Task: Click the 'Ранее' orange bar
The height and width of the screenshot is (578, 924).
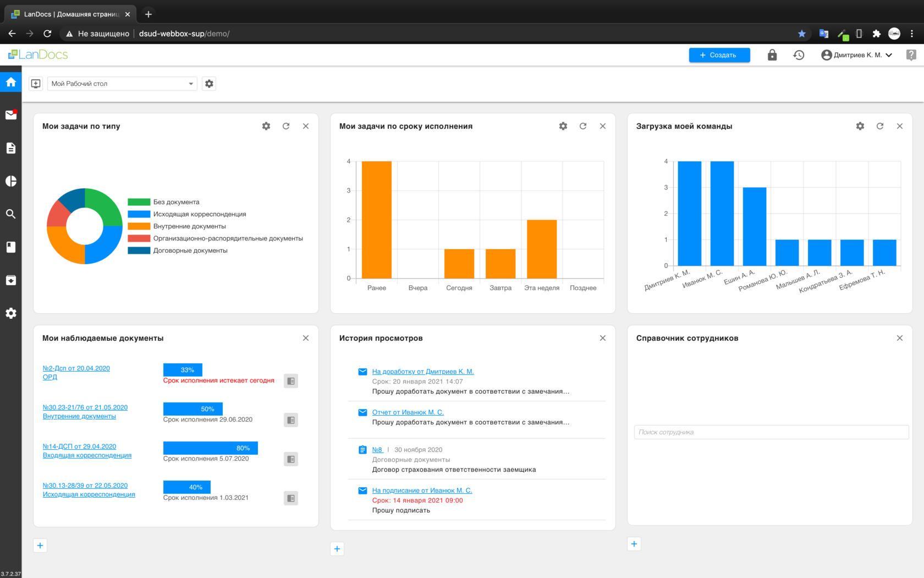Action: point(377,220)
